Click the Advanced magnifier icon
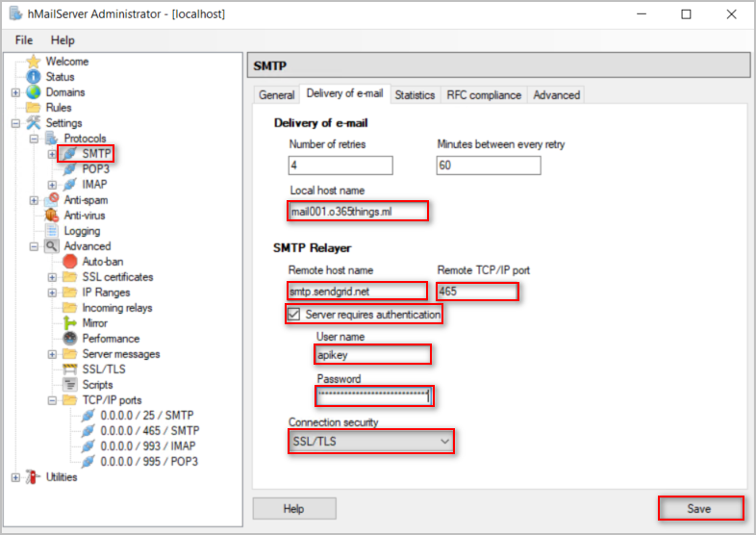 tap(52, 246)
